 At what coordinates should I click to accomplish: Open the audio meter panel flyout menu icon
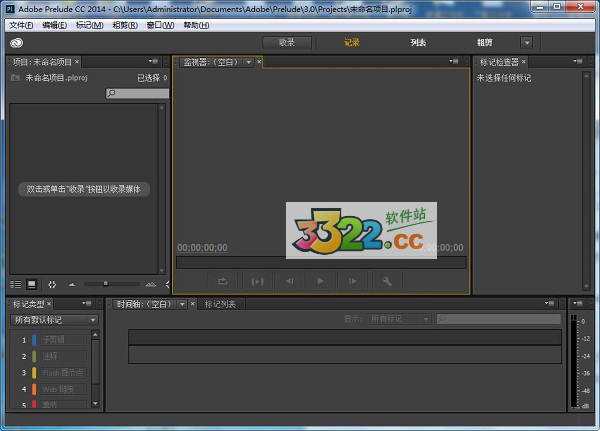(577, 304)
